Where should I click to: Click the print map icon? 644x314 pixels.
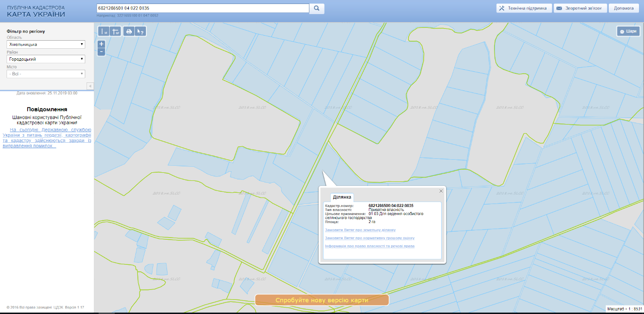point(129,32)
